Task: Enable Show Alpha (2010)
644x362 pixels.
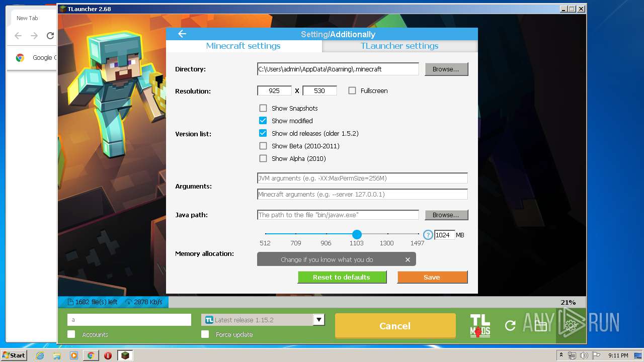Action: [x=263, y=158]
